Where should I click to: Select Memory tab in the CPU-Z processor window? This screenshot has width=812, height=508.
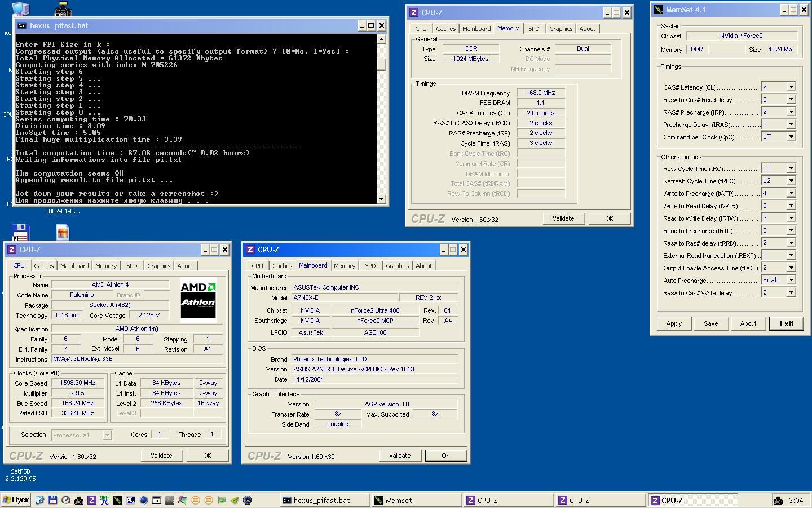point(106,266)
